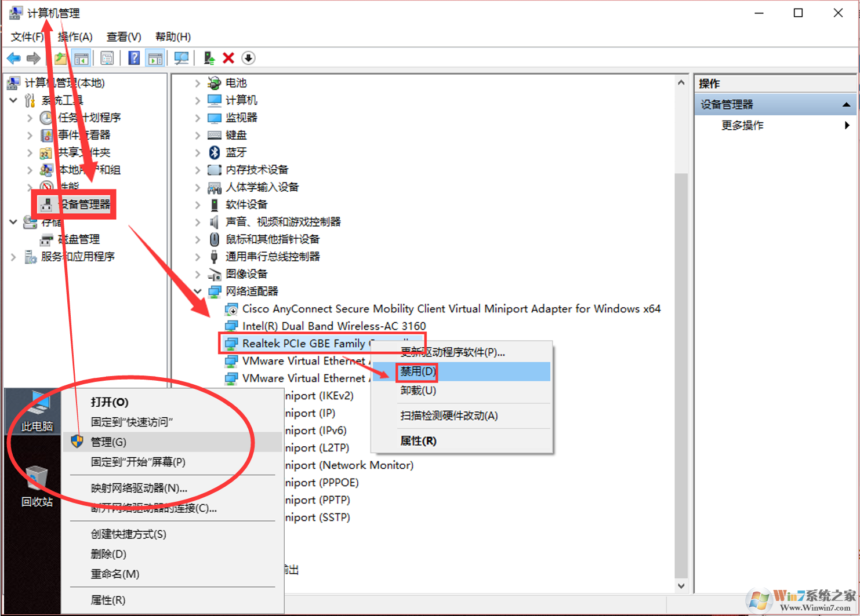Image resolution: width=860 pixels, height=616 pixels.
Task: Collapse the Network adapters category
Action: (x=197, y=291)
